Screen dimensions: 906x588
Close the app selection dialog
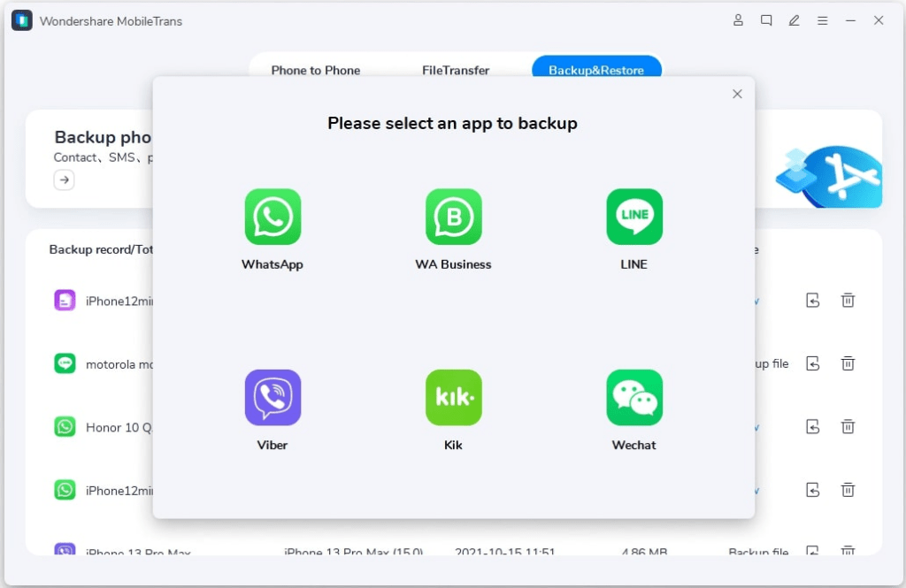coord(737,94)
